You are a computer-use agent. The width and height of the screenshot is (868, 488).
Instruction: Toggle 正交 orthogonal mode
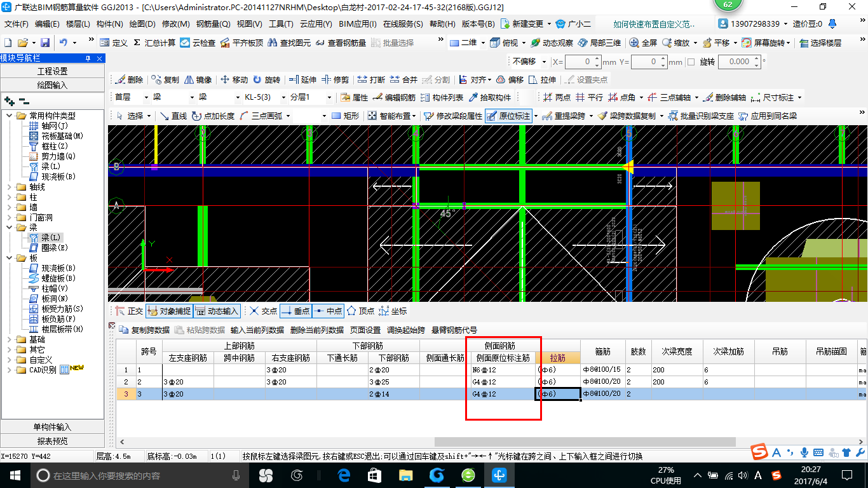tap(130, 311)
